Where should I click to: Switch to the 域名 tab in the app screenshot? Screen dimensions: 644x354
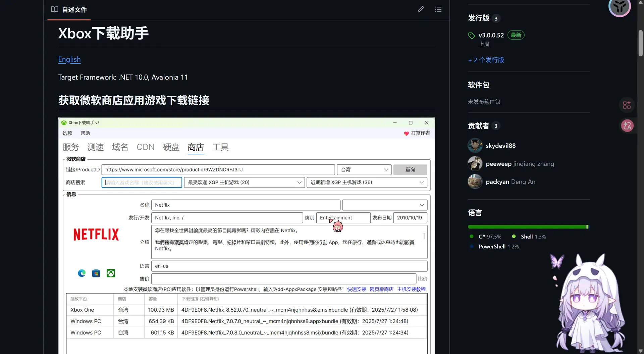pos(120,147)
